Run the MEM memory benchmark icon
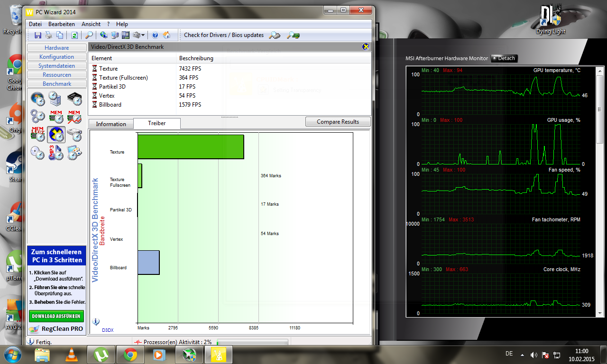Image resolution: width=607 pixels, height=364 pixels. coord(56,117)
